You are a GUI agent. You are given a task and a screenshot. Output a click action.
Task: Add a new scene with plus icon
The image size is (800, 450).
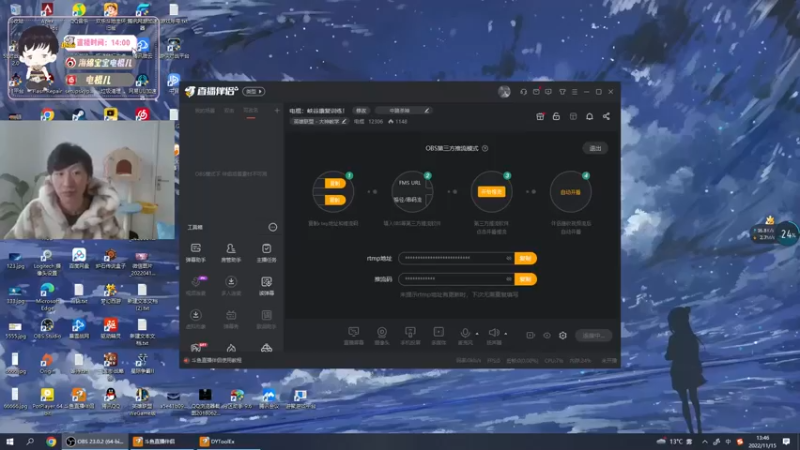[277, 110]
